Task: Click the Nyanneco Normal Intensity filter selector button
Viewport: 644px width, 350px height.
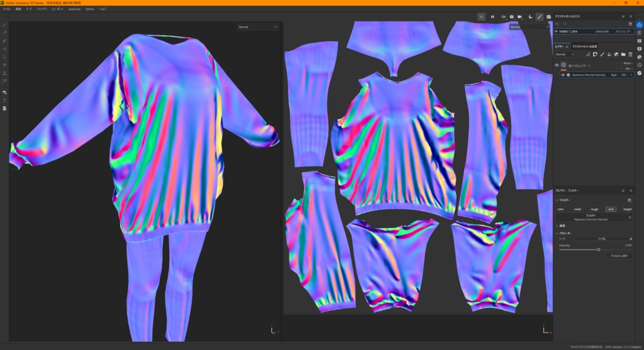Action: pyautogui.click(x=591, y=217)
